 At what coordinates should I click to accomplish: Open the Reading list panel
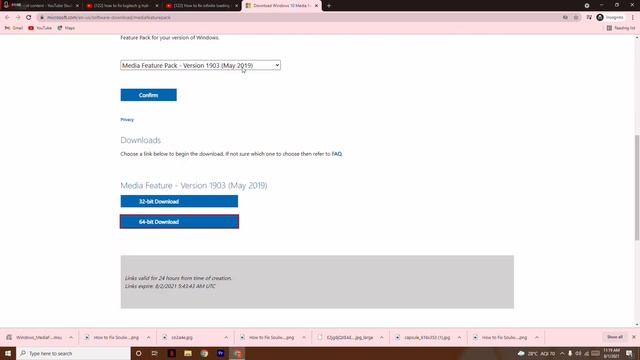621,28
